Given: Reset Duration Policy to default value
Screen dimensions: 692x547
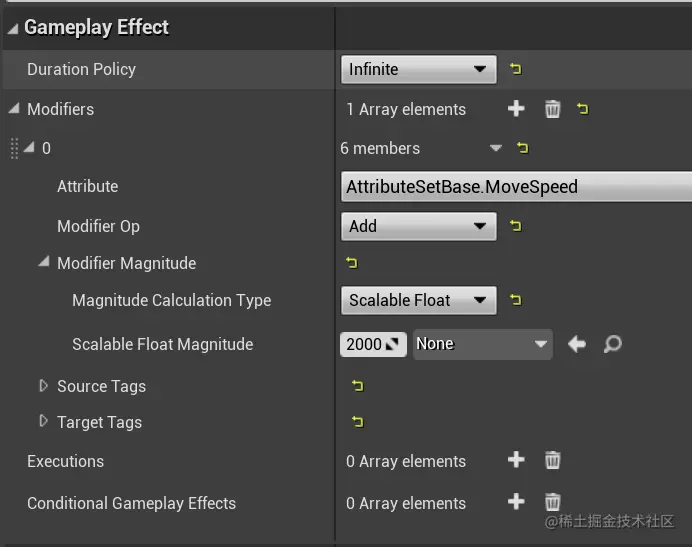Looking at the screenshot, I should (516, 69).
